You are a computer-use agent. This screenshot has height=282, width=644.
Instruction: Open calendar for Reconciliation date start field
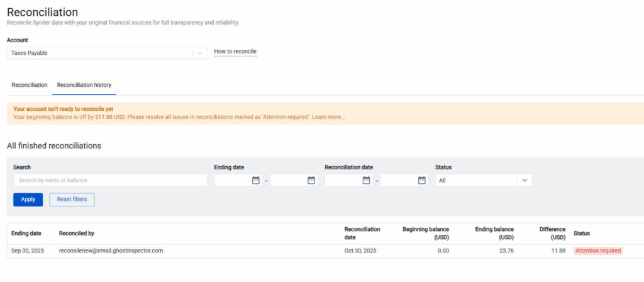pyautogui.click(x=366, y=180)
